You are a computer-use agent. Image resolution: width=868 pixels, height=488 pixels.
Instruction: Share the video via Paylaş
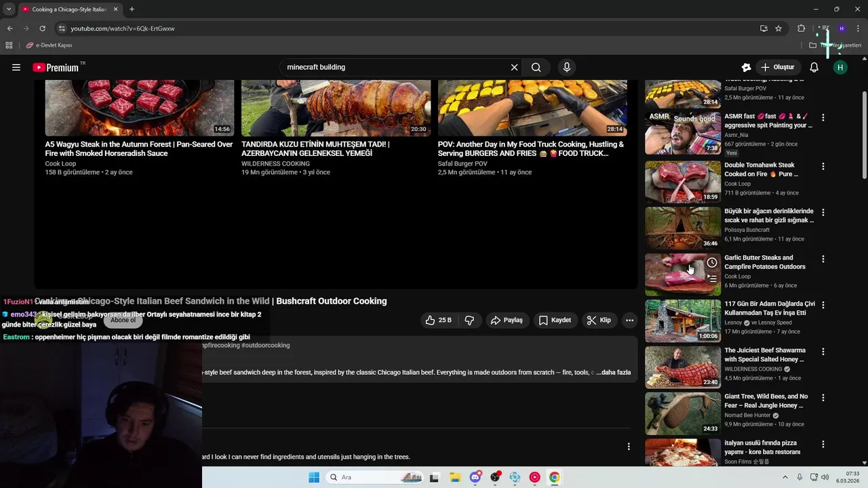(507, 320)
